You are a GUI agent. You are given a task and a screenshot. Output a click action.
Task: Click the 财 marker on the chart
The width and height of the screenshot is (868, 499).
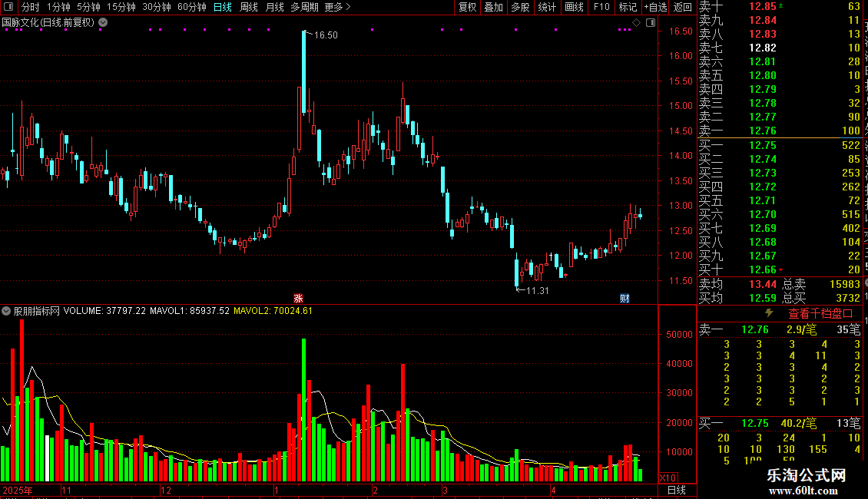[624, 298]
